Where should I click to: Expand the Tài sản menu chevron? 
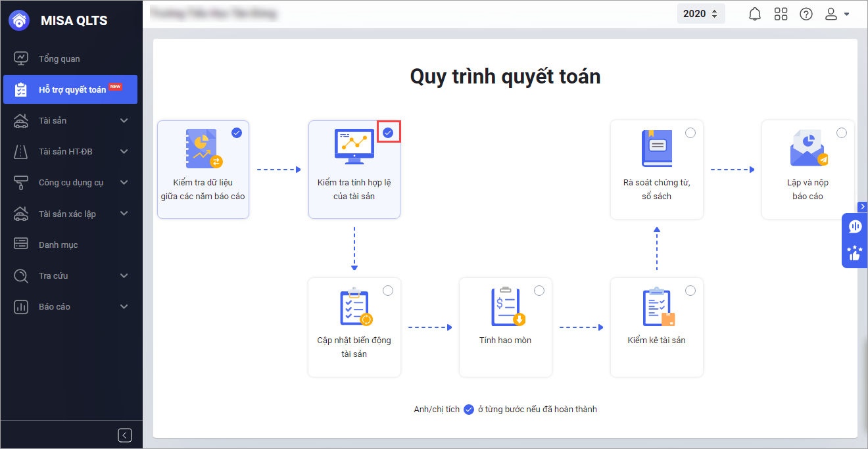(124, 121)
